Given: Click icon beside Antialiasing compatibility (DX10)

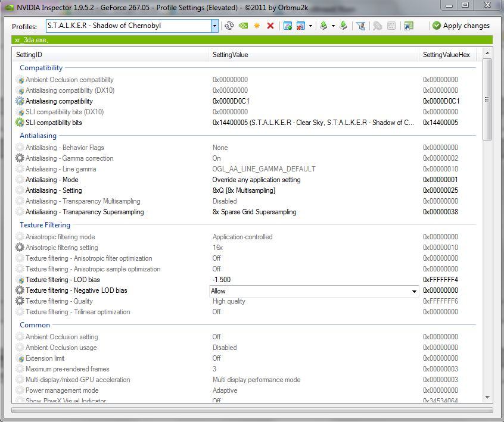Looking at the screenshot, I should pos(21,91).
